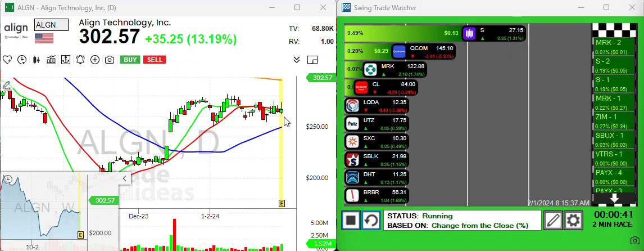Click leaderboard entry S - 2
The image size is (644, 251).
click(x=614, y=65)
